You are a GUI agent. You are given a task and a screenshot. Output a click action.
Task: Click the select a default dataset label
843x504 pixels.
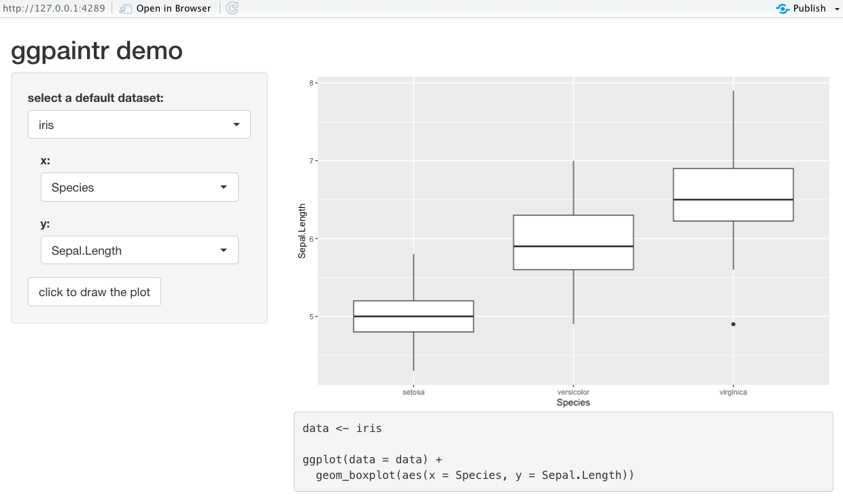(x=96, y=98)
